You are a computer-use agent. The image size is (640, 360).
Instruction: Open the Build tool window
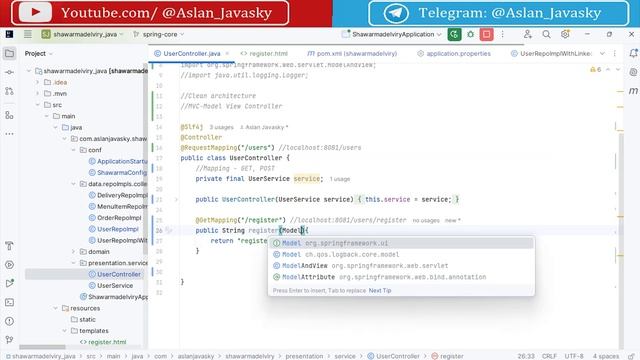(9, 246)
